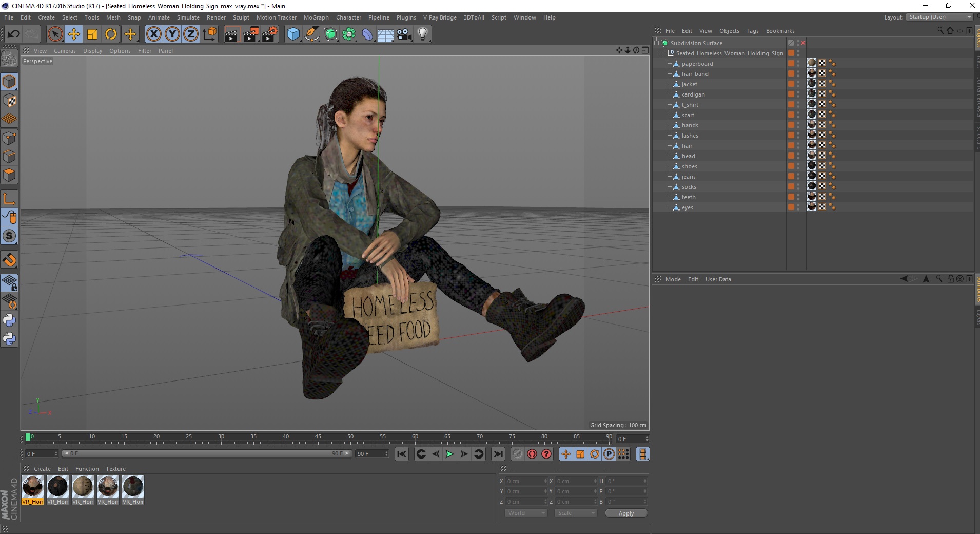Add a Camera object

[x=404, y=34]
